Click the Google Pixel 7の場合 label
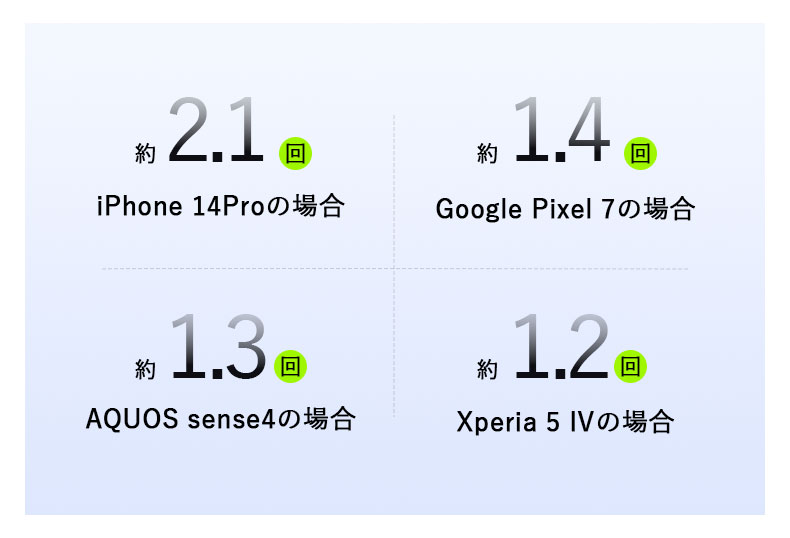The image size is (790, 538). click(565, 209)
